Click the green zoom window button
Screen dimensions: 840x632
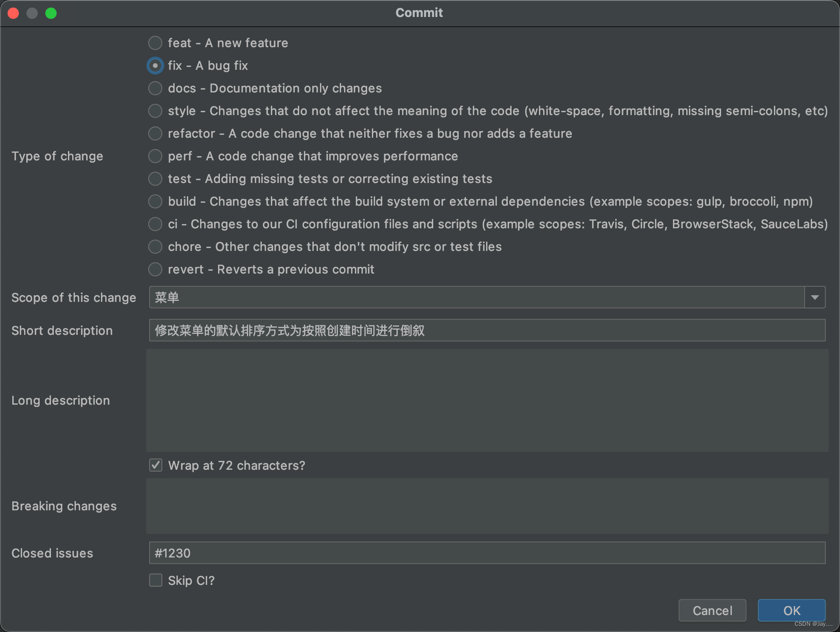click(51, 13)
